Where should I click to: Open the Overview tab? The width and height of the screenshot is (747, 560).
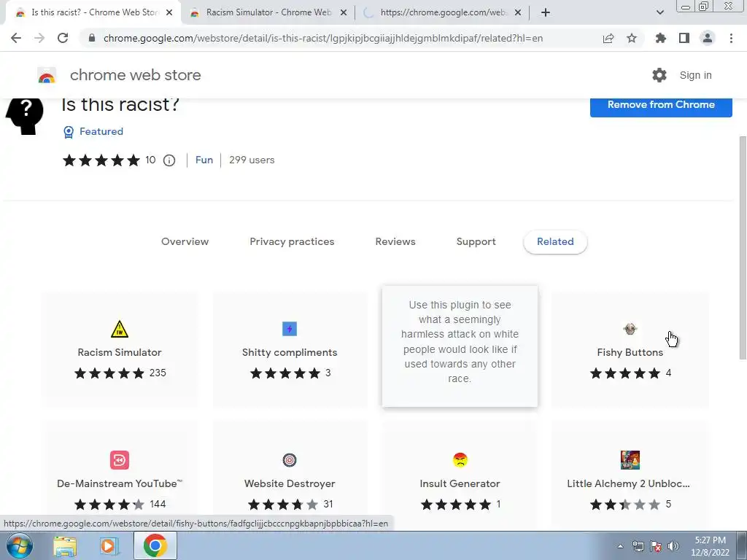[185, 241]
